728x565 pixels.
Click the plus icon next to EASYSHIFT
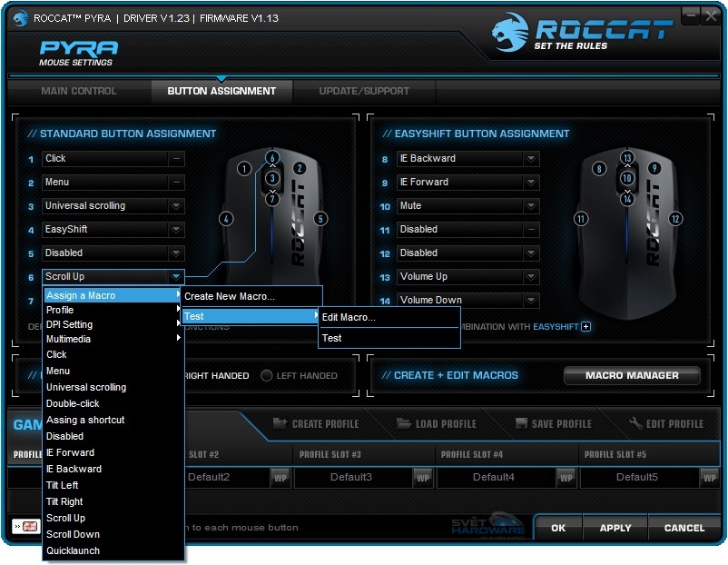[x=586, y=326]
